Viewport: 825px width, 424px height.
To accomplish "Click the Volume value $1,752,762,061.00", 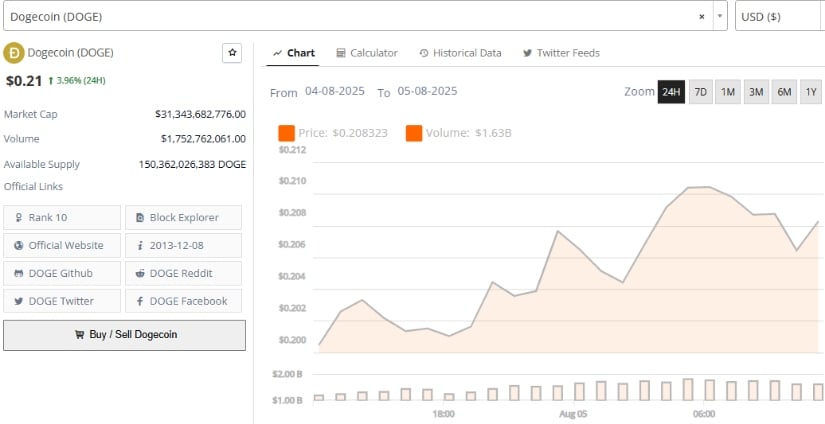I will (203, 139).
